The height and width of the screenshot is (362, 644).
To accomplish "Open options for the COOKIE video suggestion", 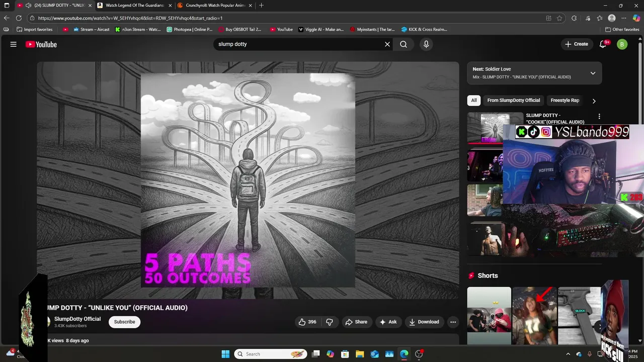I will pyautogui.click(x=599, y=116).
